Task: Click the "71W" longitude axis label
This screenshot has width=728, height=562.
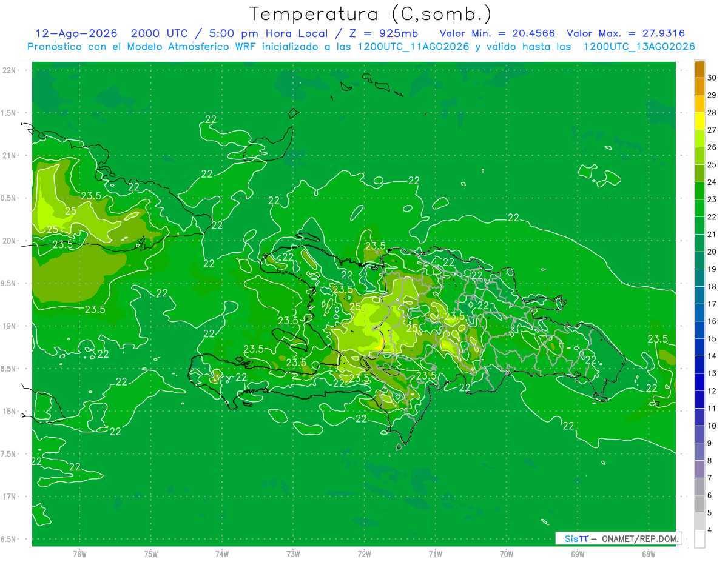Action: coord(435,554)
